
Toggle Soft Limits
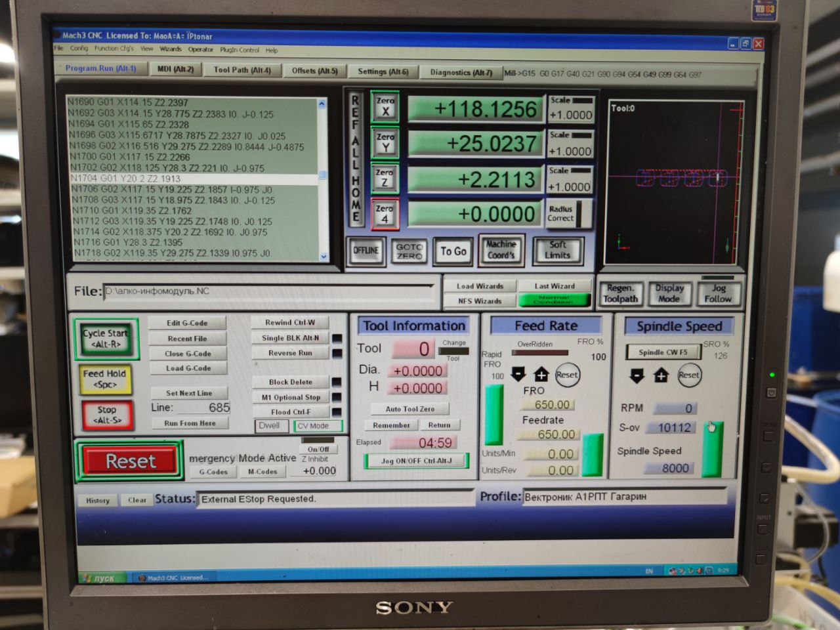click(557, 250)
